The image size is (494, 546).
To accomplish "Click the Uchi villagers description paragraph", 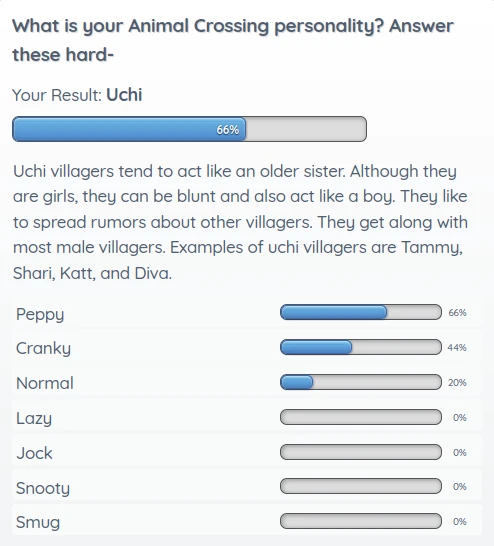I will click(240, 222).
